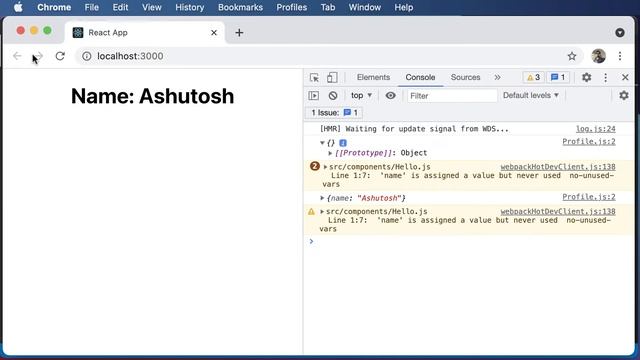The image size is (640, 360).
Task: Create a live expression with eye icon
Action: [390, 96]
